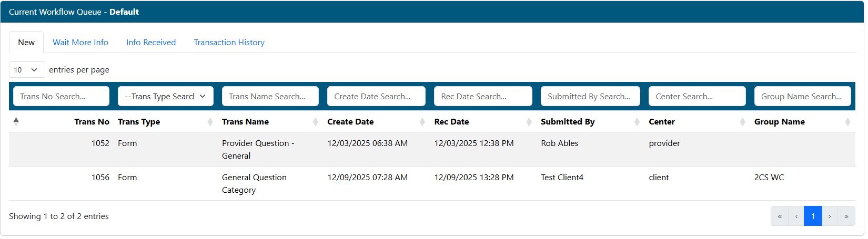
Task: Click the Trans No Search field
Action: [61, 96]
